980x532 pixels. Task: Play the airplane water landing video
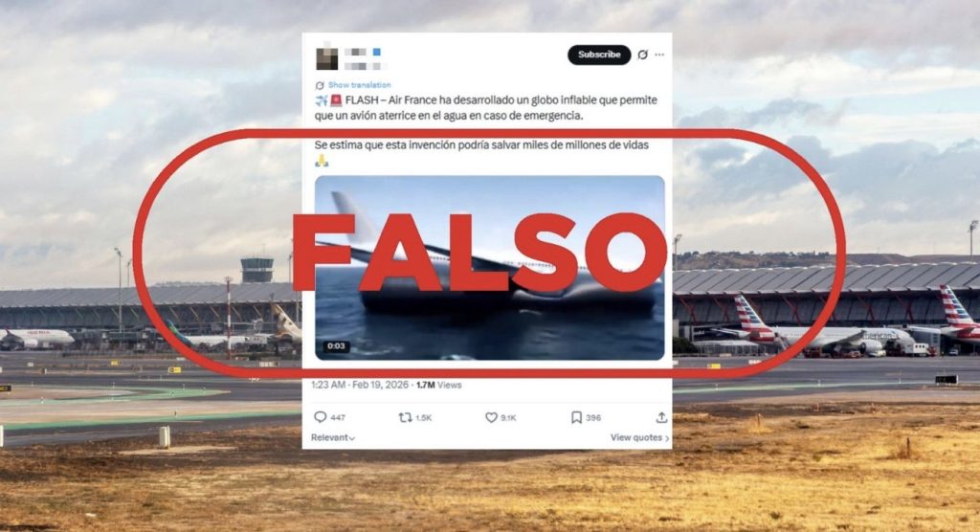coord(489,268)
